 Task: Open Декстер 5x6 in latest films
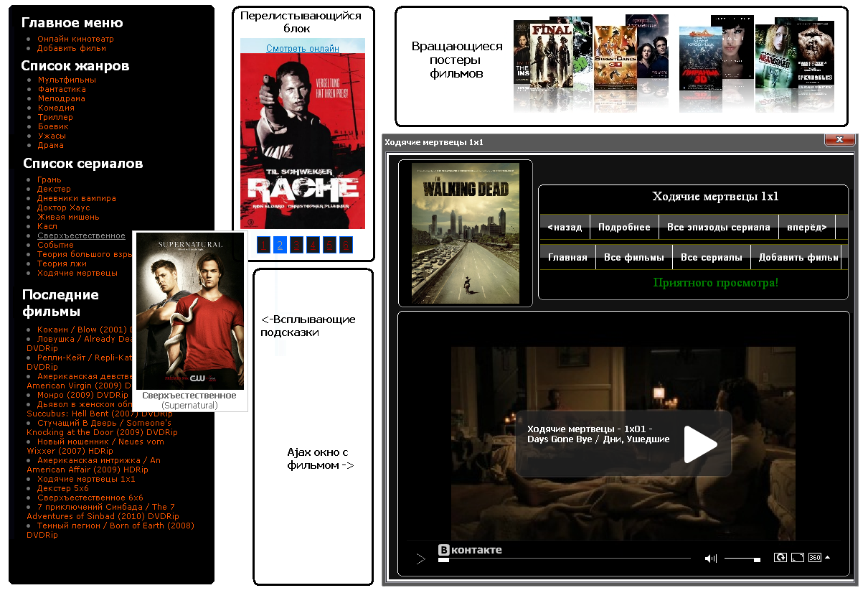tap(63, 488)
